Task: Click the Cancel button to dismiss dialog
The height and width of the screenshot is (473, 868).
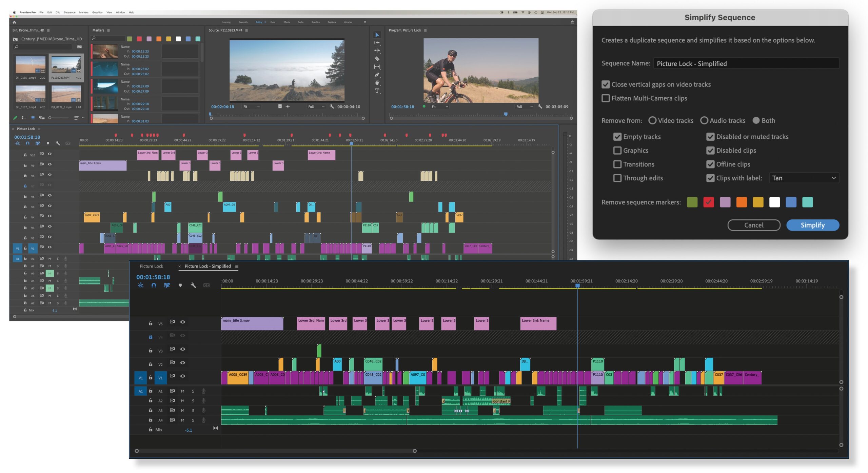Action: tap(753, 225)
